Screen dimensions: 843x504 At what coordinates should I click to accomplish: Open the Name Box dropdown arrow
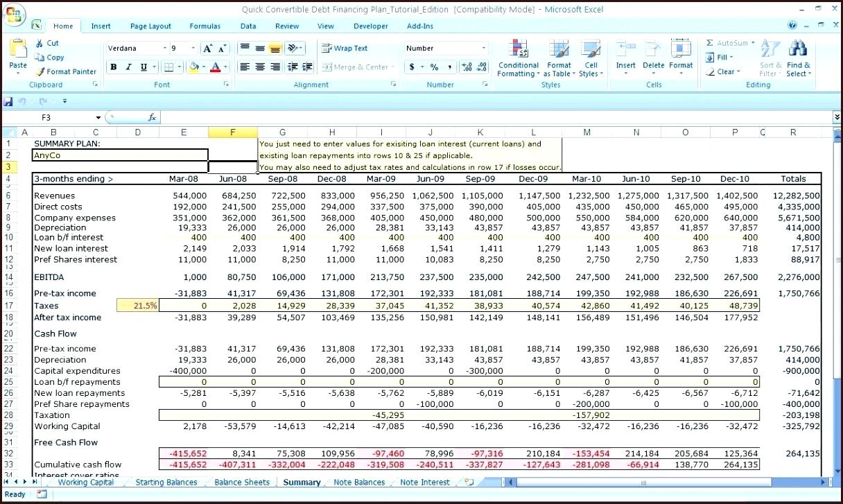point(98,118)
